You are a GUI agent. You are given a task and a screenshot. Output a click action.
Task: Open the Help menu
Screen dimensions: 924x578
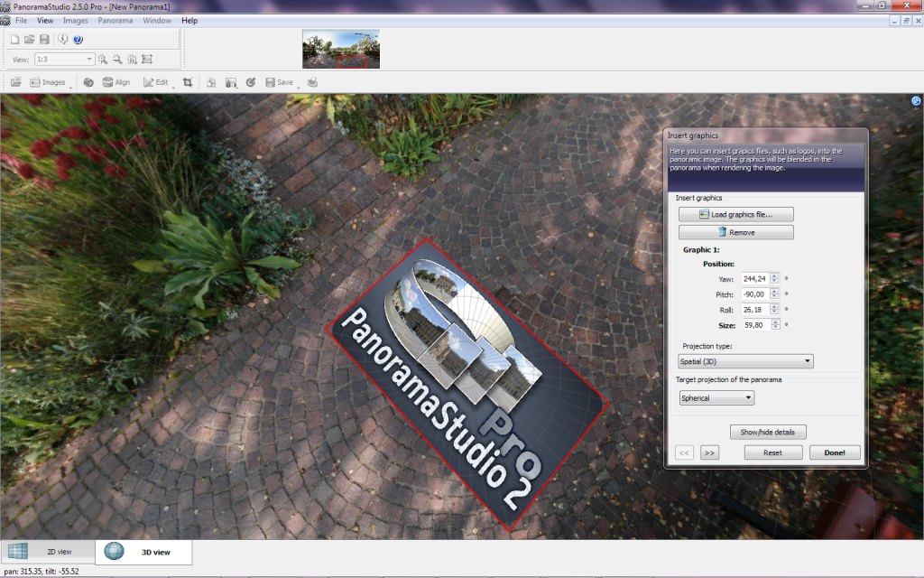pyautogui.click(x=189, y=21)
